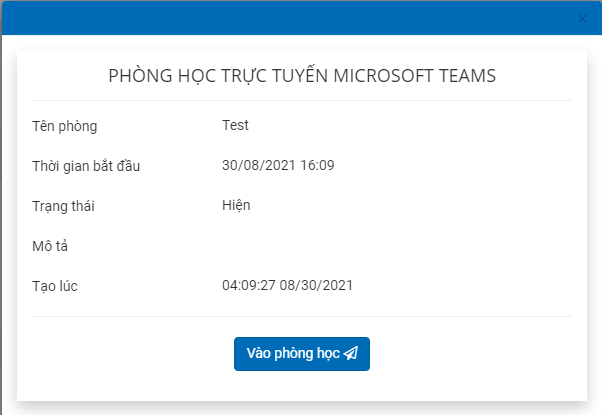Close the dialog with the X button
This screenshot has height=415, width=602.
click(x=583, y=18)
